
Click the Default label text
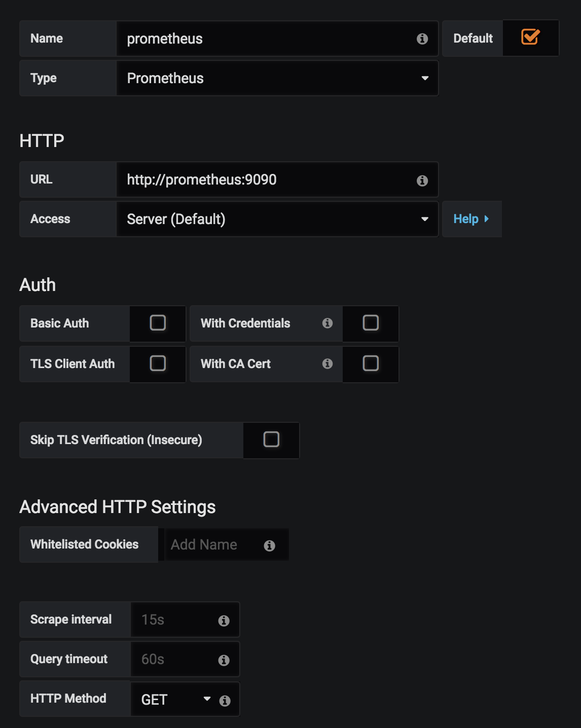click(x=473, y=39)
